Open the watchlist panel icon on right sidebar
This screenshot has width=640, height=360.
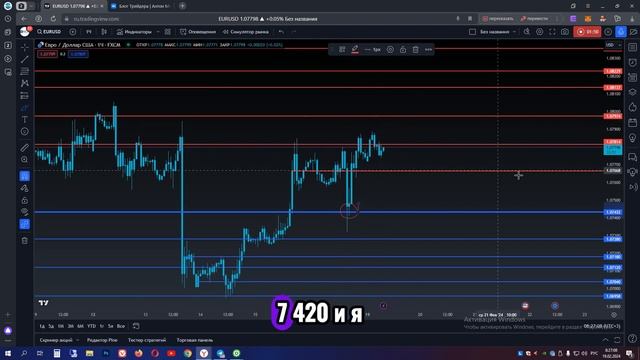pos(632,48)
